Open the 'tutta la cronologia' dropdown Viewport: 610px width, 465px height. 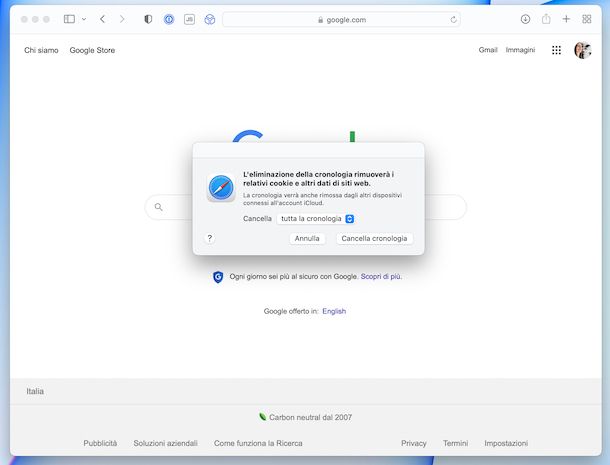coord(316,219)
